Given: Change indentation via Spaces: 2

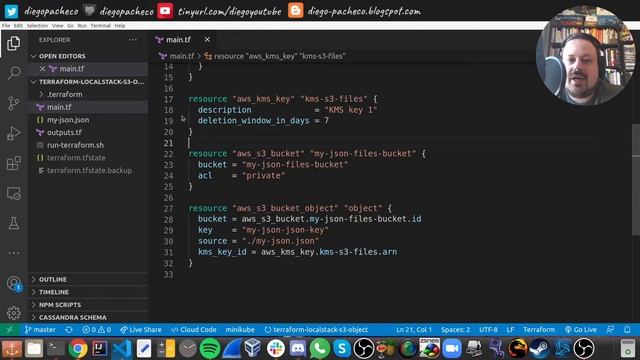Looking at the screenshot, I should (x=456, y=329).
